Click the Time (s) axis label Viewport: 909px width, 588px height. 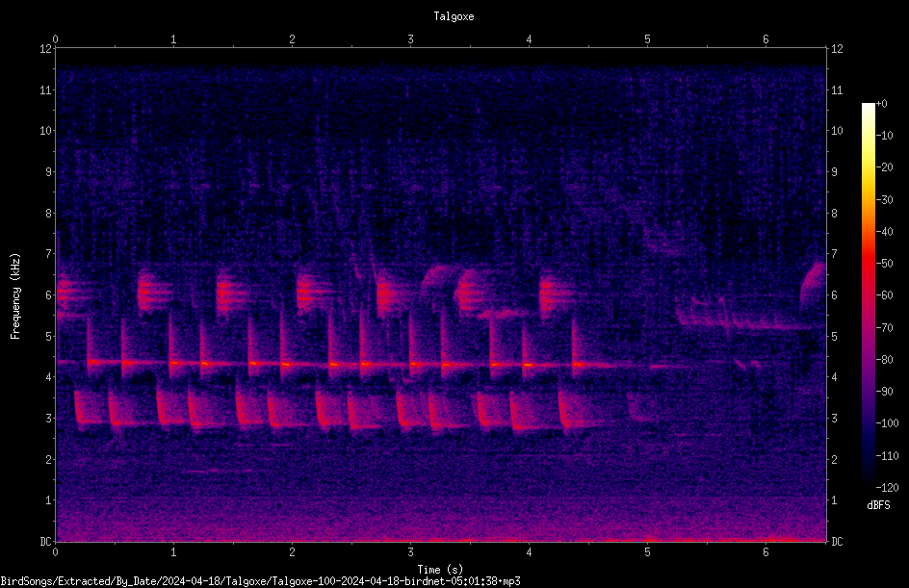point(440,570)
